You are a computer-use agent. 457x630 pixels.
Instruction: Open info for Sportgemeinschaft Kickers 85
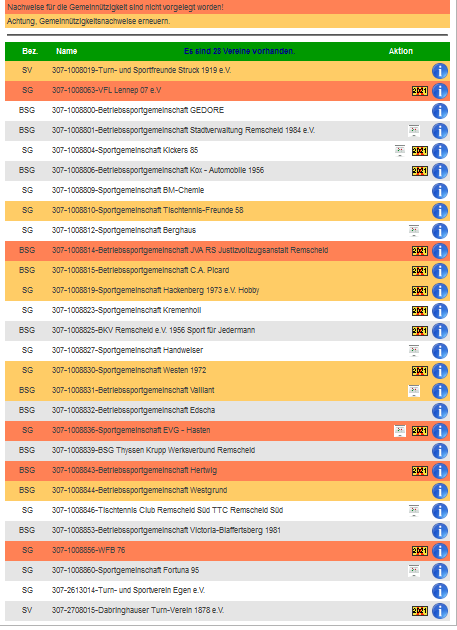pyautogui.click(x=440, y=151)
